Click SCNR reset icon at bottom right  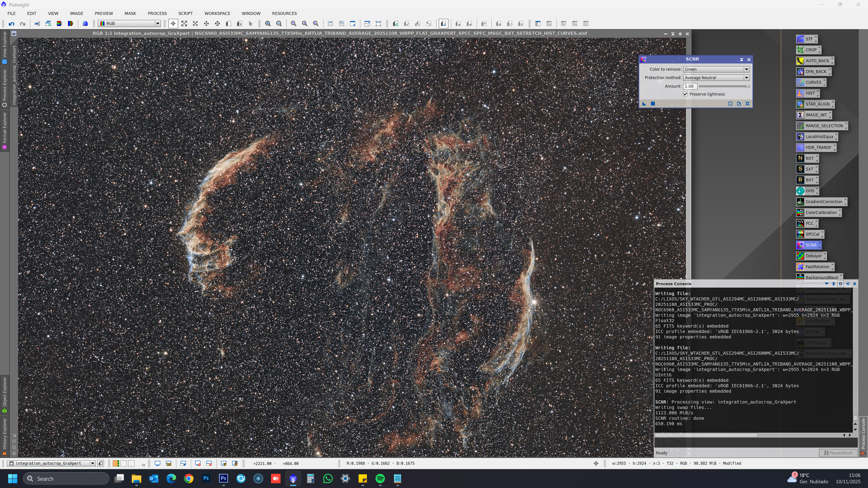click(x=747, y=104)
